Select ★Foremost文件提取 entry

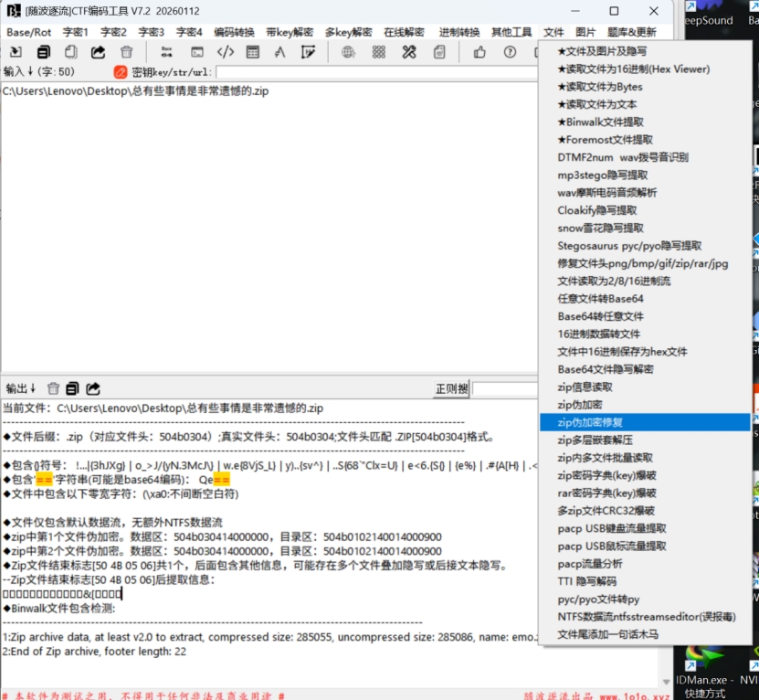(645, 140)
